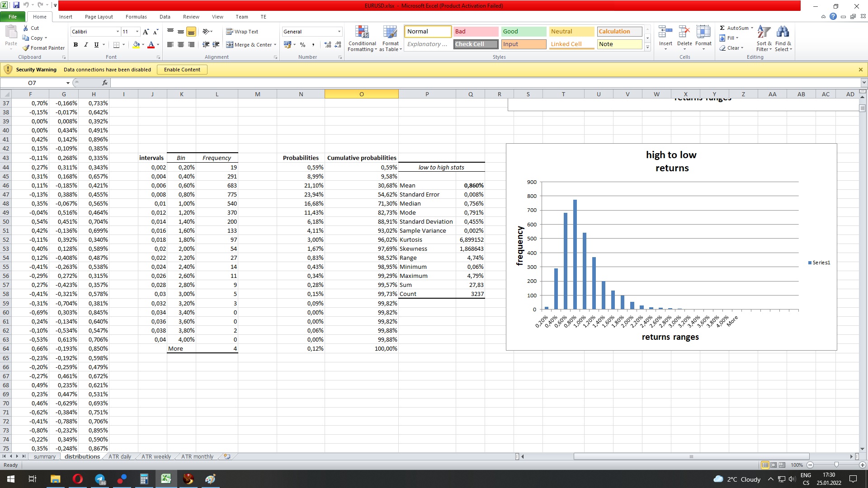Click the Find & Select binoculars icon
Screen dimensions: 868x488
pos(783,33)
